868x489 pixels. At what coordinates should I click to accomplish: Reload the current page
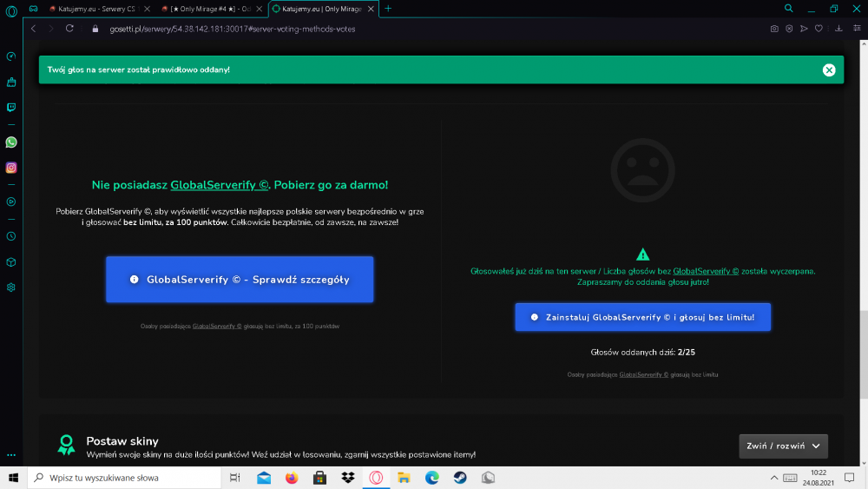pos(69,29)
